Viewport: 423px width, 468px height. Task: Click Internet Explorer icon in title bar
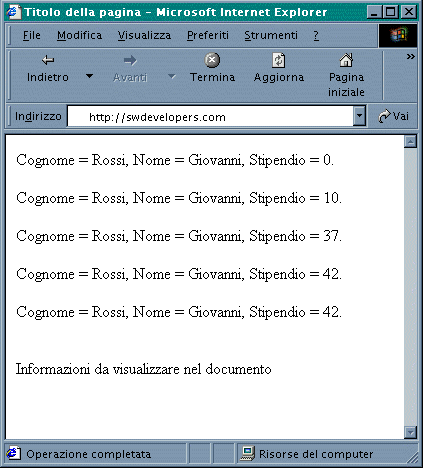coord(13,12)
